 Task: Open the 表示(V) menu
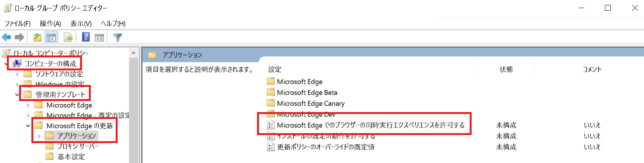click(x=80, y=24)
